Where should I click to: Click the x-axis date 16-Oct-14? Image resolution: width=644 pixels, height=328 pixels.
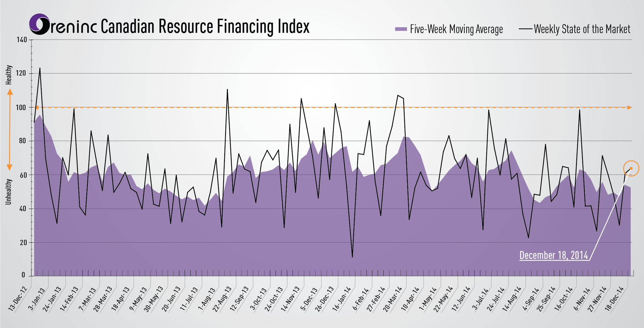click(x=563, y=299)
